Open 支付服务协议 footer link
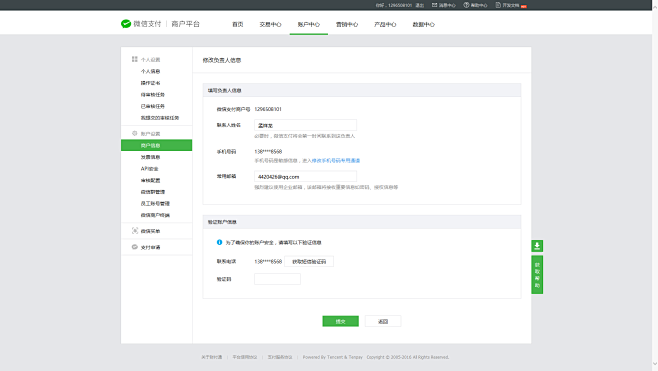The image size is (658, 371). pyautogui.click(x=280, y=357)
